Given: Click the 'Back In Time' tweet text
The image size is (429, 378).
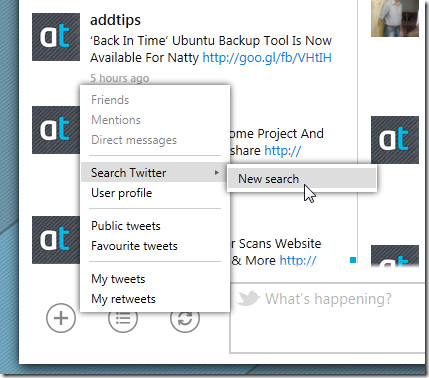Looking at the screenshot, I should point(211,49).
